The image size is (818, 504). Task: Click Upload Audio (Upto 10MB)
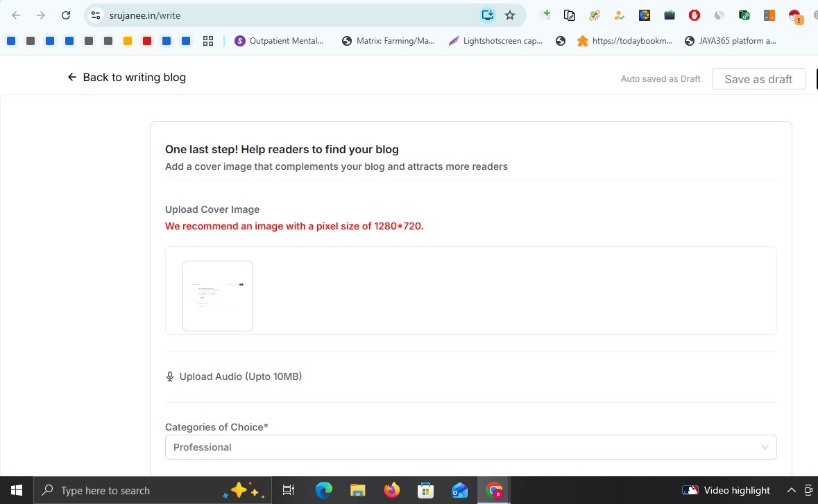click(x=241, y=376)
